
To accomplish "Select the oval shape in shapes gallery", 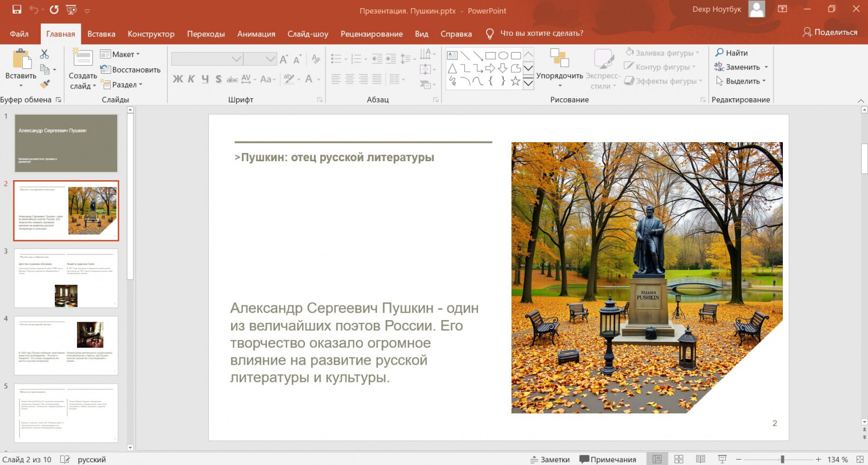I will tap(503, 55).
